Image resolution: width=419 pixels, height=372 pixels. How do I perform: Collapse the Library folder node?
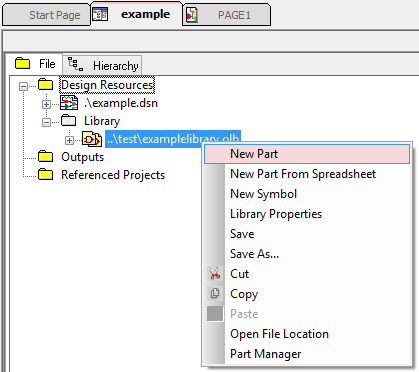coord(46,123)
